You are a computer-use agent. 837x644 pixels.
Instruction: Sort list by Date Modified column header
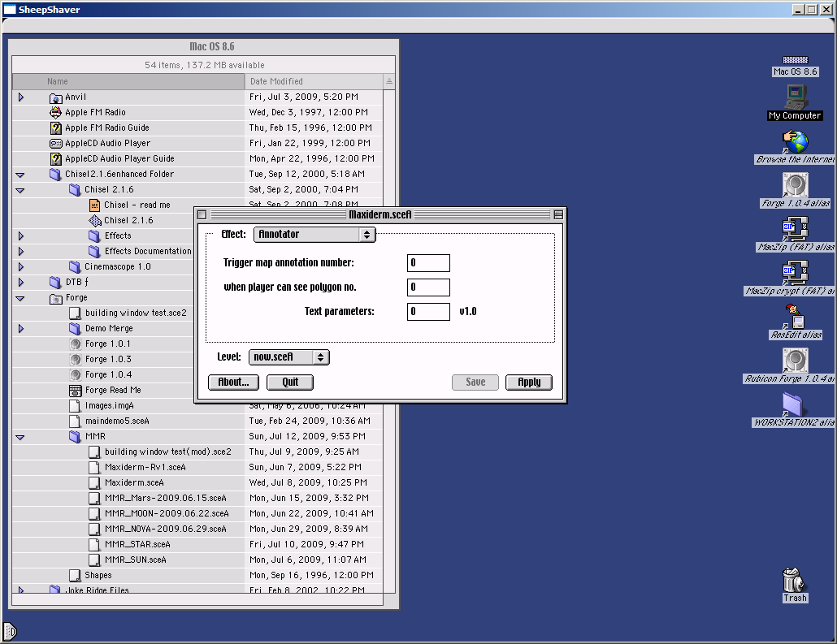313,81
